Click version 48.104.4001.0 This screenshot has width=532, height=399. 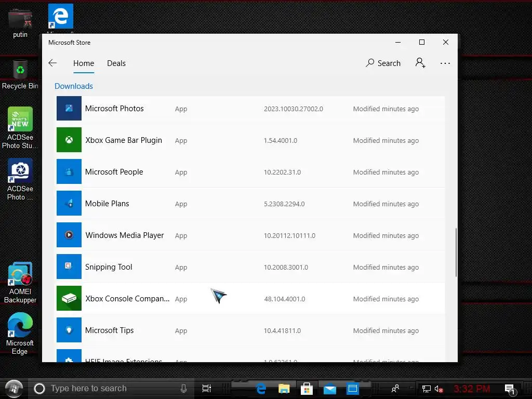pyautogui.click(x=285, y=299)
